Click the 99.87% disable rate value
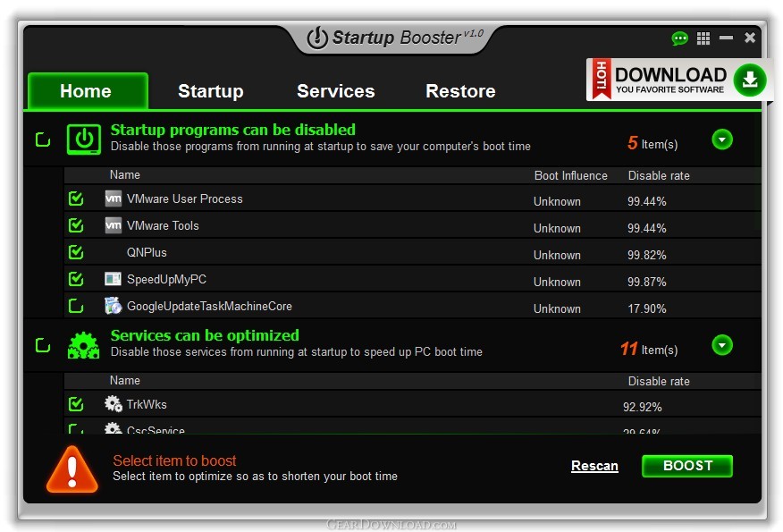 pos(646,282)
